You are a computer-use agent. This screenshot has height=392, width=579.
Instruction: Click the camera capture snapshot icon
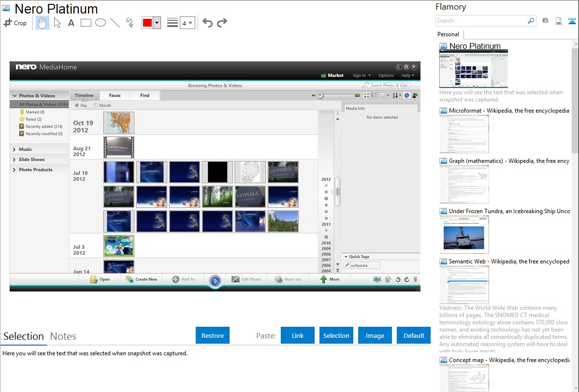(545, 21)
